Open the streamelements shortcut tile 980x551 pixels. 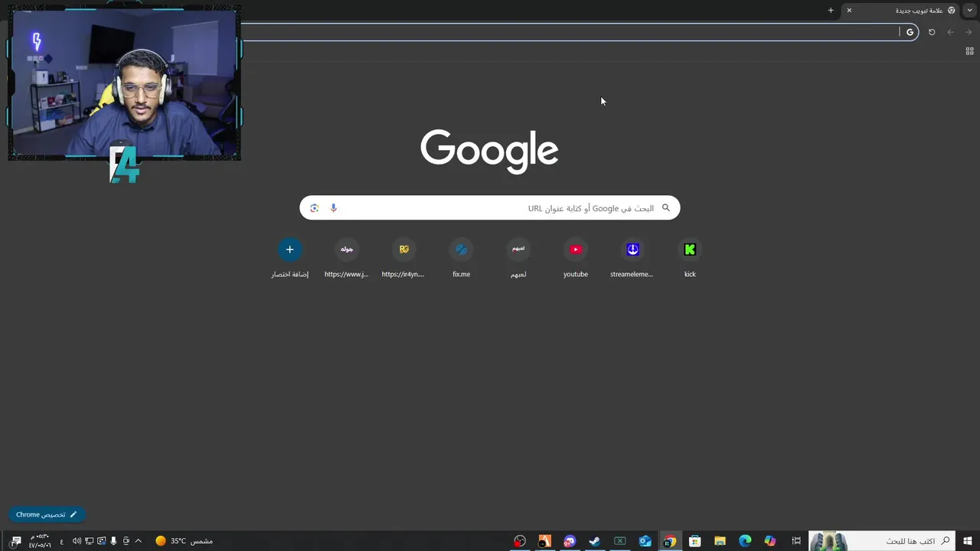tap(632, 258)
